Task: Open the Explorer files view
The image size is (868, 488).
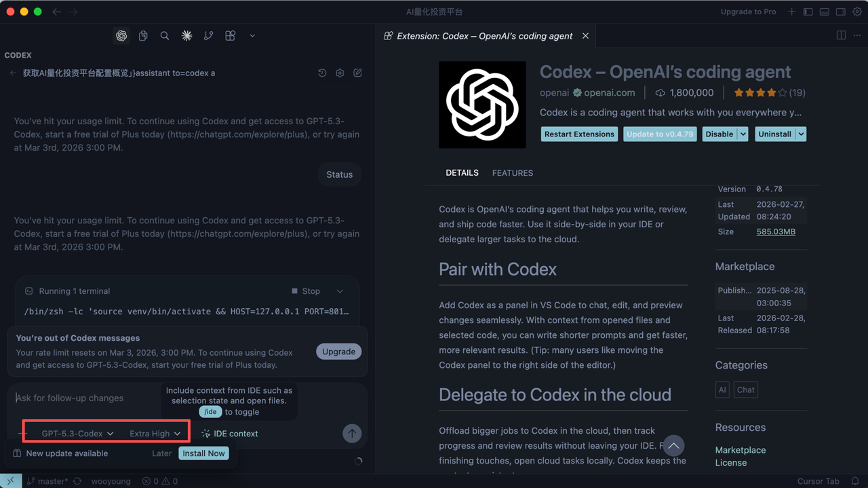Action: [143, 36]
